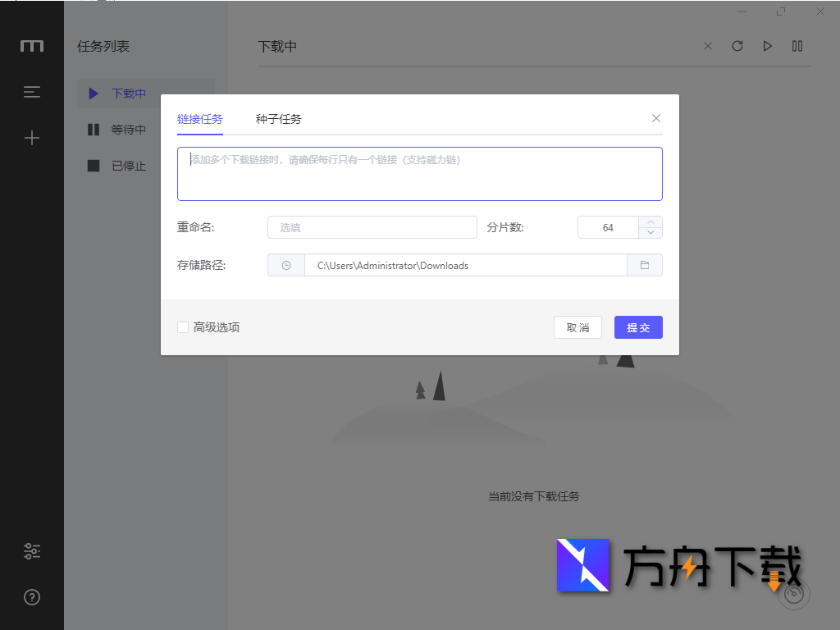Screen dimensions: 840x630
Task: Click the task list menu icon
Action: (x=31, y=92)
